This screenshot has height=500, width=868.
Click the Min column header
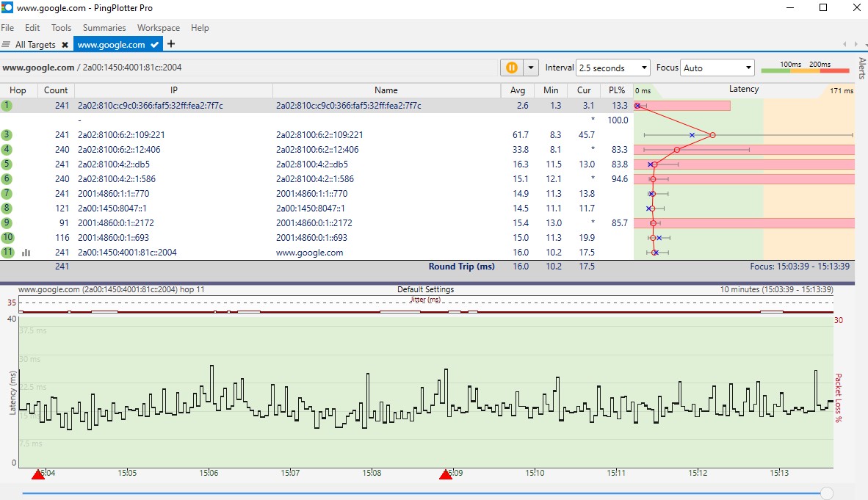tap(551, 90)
